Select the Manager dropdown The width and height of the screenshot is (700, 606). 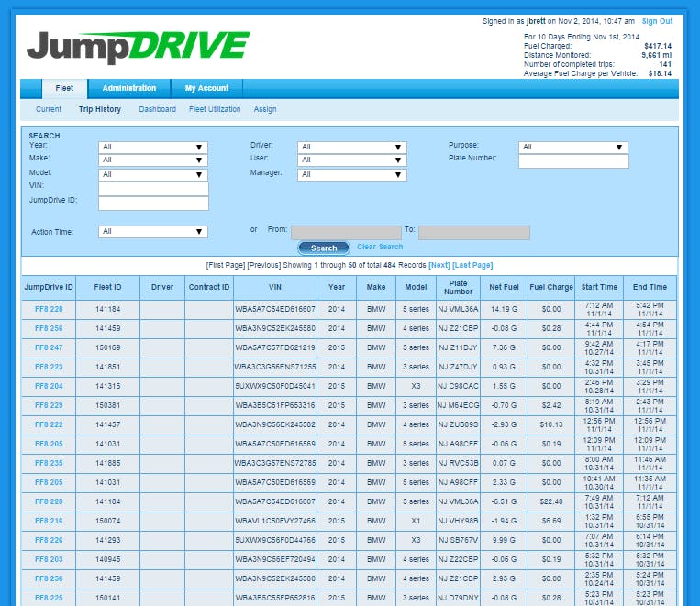click(x=351, y=174)
